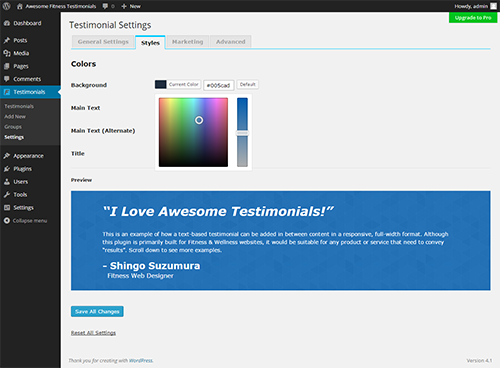Screen dimensions: 500x368
Task: Click the Plugins plug icon
Action: 7,169
